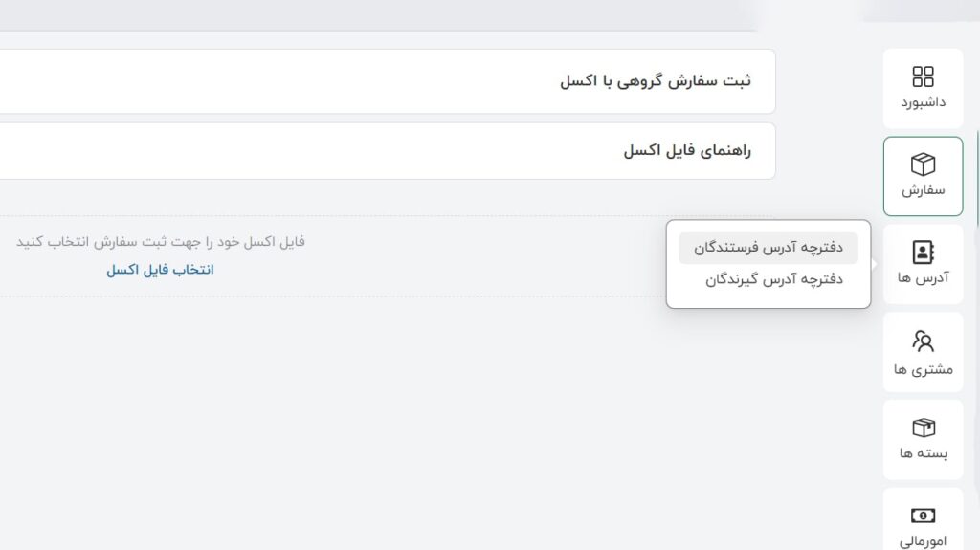The image size is (980, 550).
Task: Expand the ثبت سفارش گروهی با اکسل panel
Action: (x=656, y=81)
